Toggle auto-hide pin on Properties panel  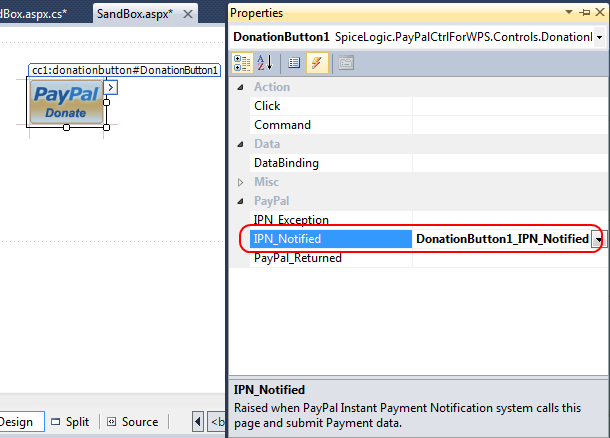(x=584, y=13)
